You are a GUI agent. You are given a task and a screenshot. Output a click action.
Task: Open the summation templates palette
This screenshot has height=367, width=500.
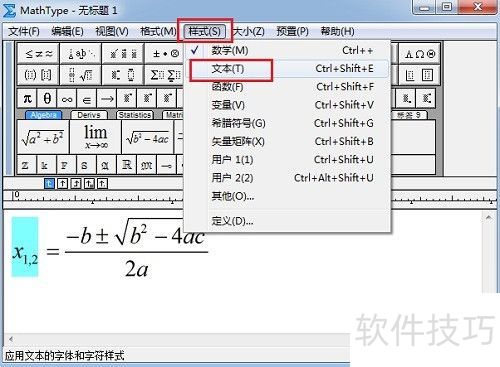point(165,75)
